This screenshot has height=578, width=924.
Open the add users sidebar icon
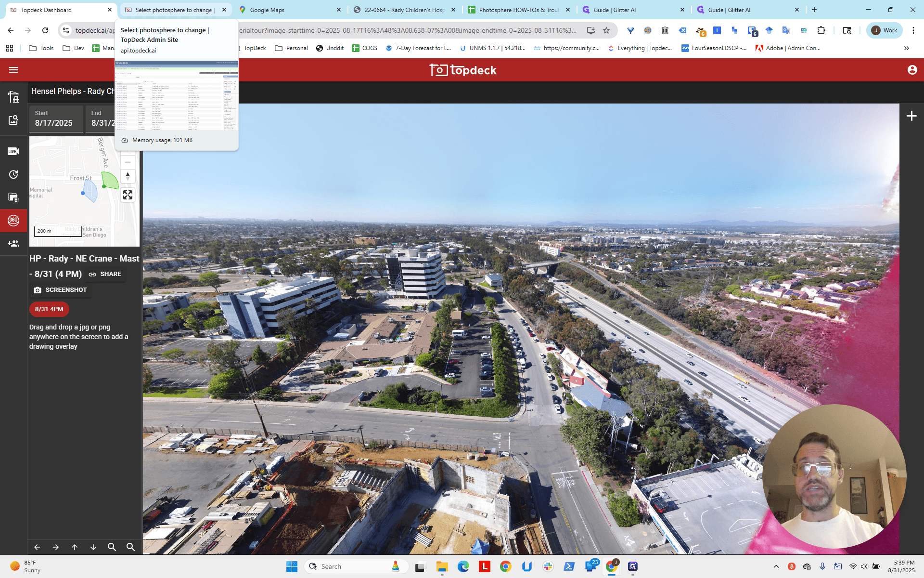13,243
